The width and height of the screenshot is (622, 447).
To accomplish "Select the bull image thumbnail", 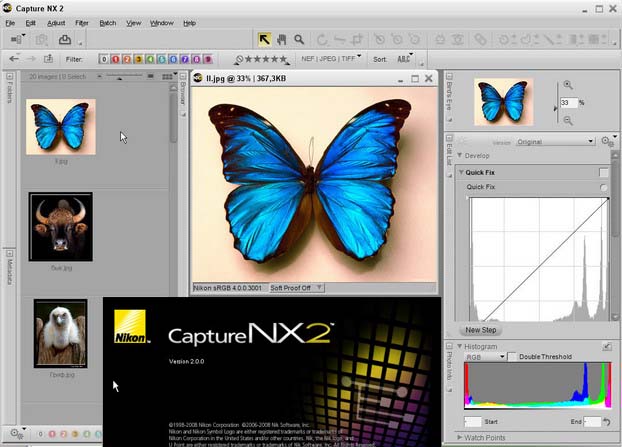I will [x=61, y=227].
